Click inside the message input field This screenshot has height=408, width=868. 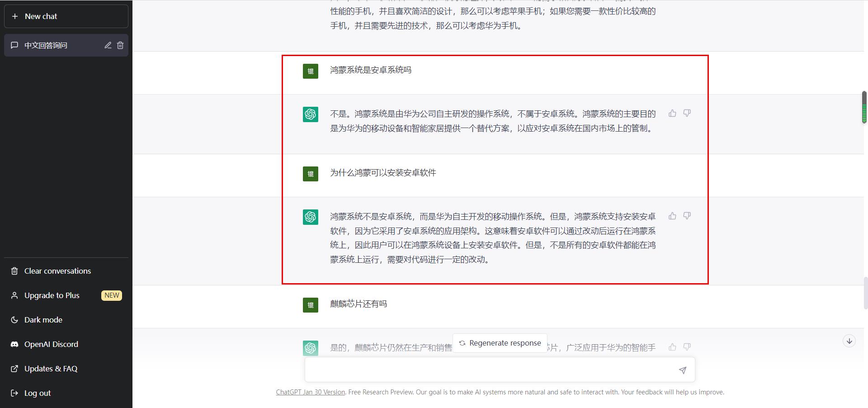point(475,370)
